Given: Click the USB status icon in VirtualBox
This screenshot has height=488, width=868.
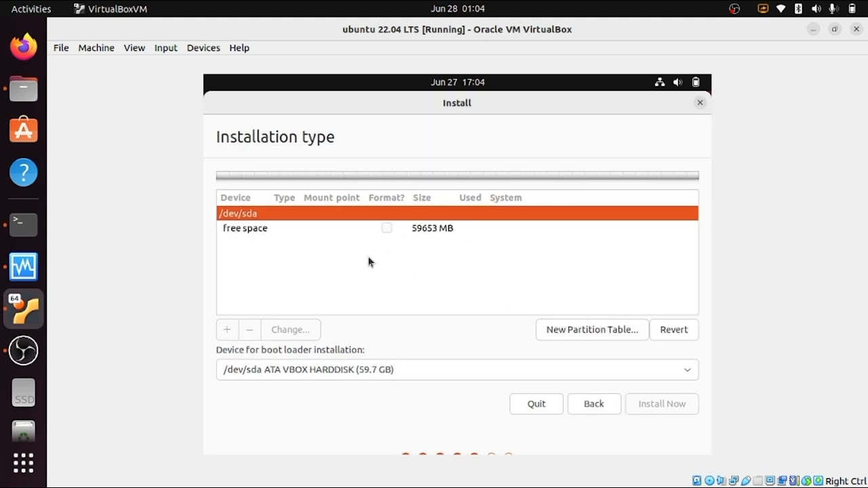Looking at the screenshot, I should (746, 481).
